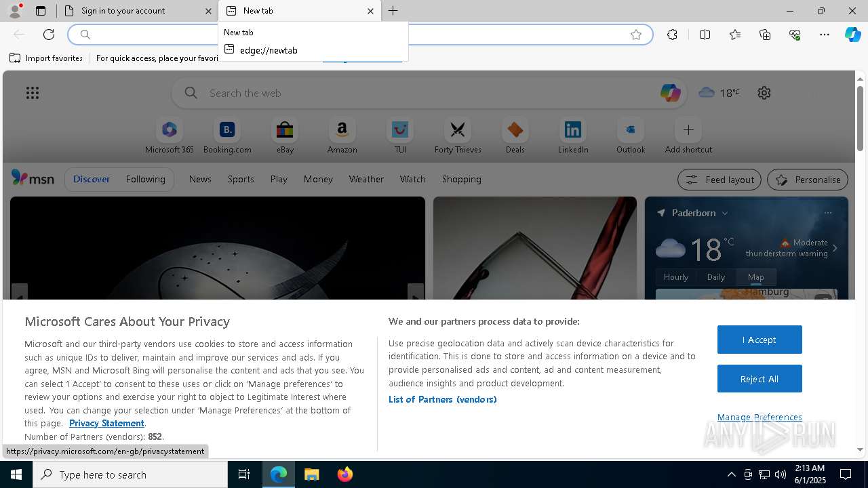Viewport: 868px width, 488px height.
Task: Open Forty Thieves shortcut
Action: coord(458,136)
